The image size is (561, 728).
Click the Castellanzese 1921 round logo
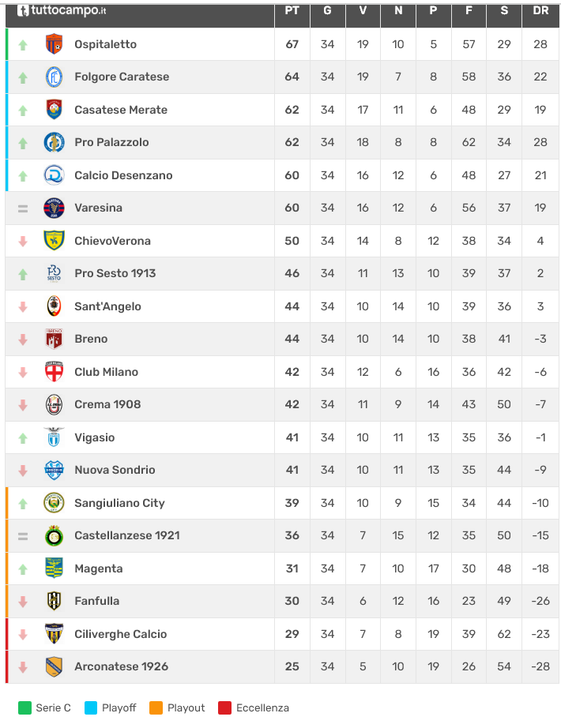(54, 535)
